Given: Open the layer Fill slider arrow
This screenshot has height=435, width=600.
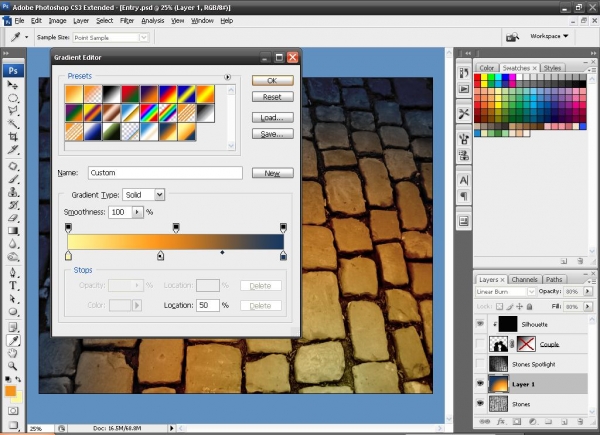Looking at the screenshot, I should [x=588, y=306].
